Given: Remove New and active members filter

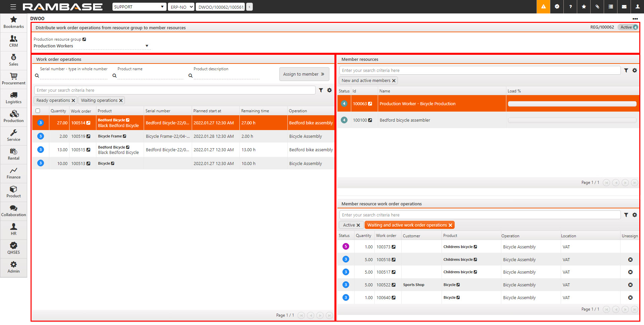Looking at the screenshot, I should [x=394, y=81].
